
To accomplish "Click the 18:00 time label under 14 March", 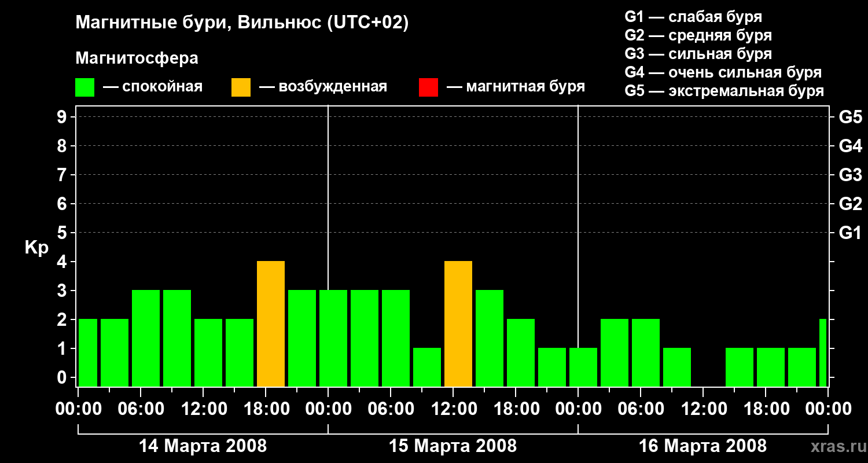I will click(266, 409).
